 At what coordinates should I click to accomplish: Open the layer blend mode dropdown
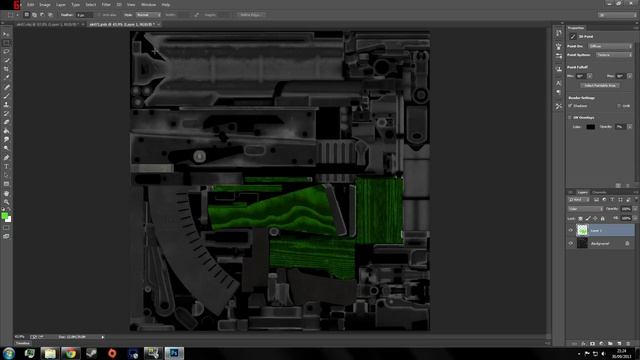point(585,209)
